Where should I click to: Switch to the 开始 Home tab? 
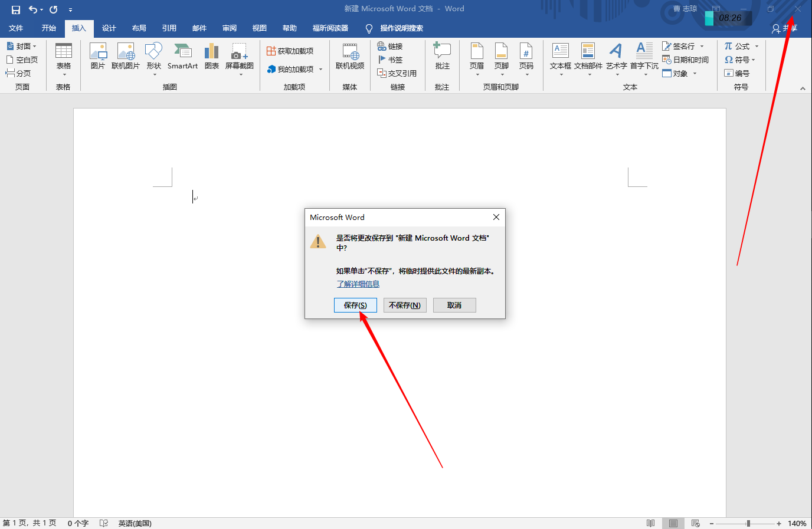(49, 28)
